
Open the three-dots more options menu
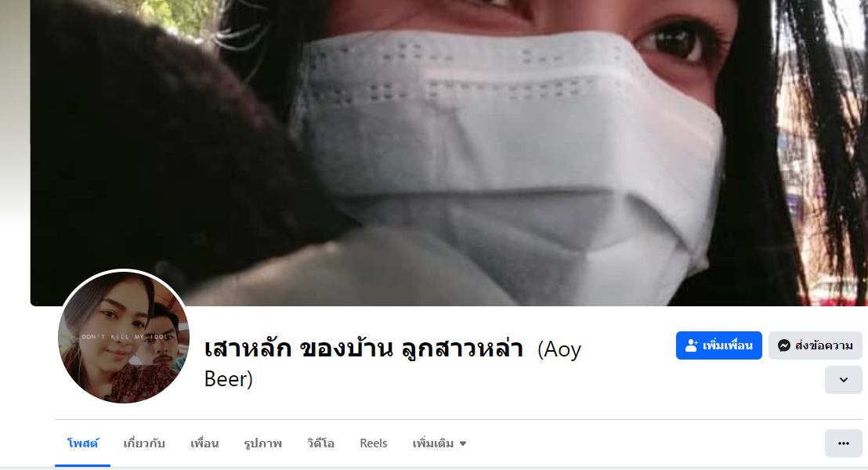point(843,443)
